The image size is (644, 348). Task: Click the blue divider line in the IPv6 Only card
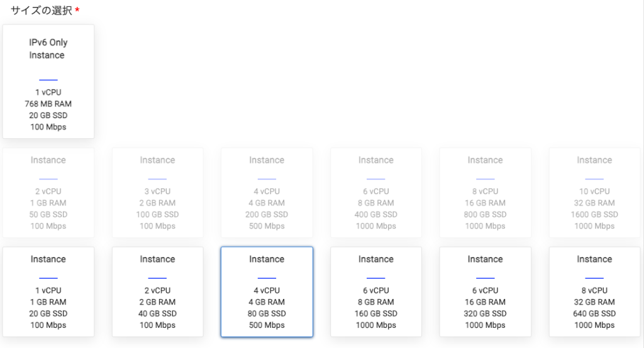48,80
